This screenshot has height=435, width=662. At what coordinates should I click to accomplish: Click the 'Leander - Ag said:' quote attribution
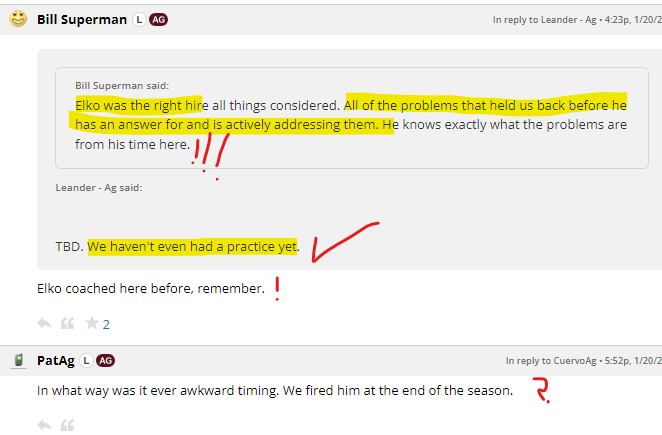pyautogui.click(x=99, y=188)
